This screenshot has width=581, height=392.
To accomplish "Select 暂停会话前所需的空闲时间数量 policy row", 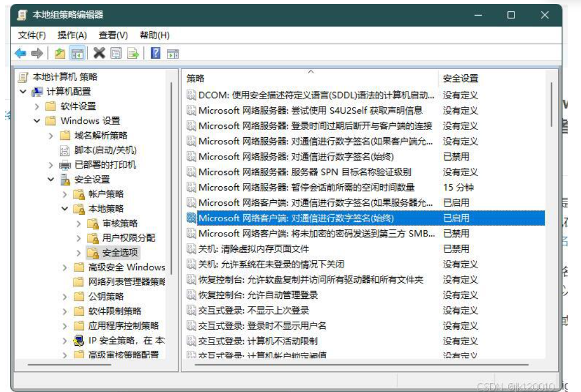I will coord(365,187).
